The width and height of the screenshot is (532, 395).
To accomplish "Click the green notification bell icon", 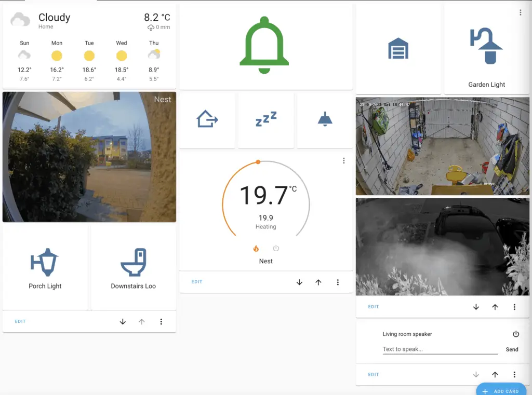I will [265, 45].
